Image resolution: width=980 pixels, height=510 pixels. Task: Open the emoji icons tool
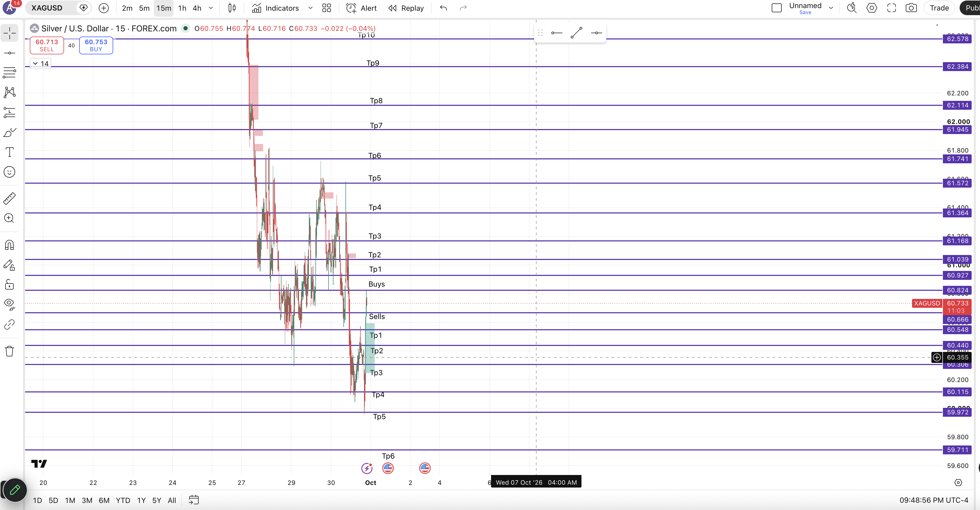pos(9,172)
